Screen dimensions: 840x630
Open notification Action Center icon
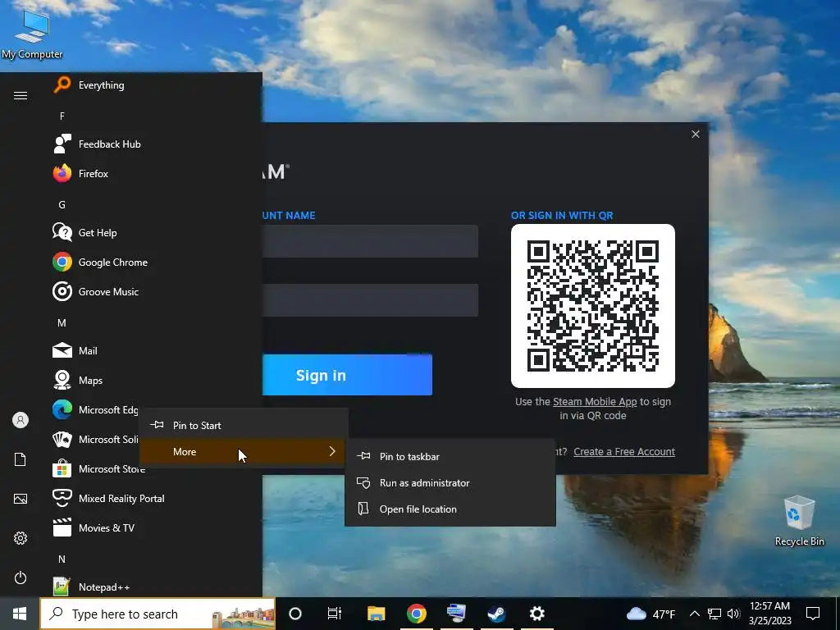click(x=813, y=614)
